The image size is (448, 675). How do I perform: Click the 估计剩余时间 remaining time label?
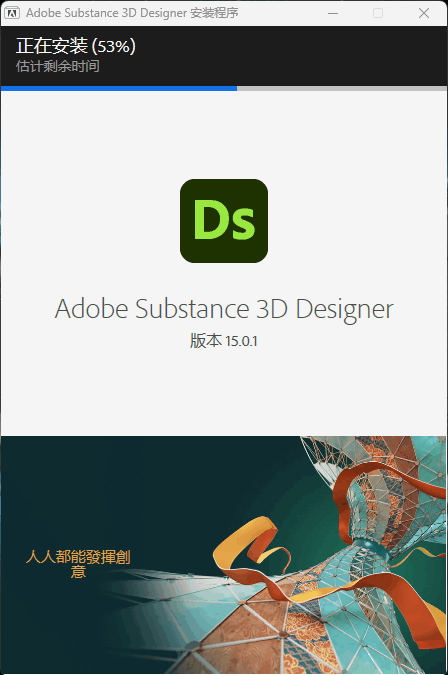58,66
